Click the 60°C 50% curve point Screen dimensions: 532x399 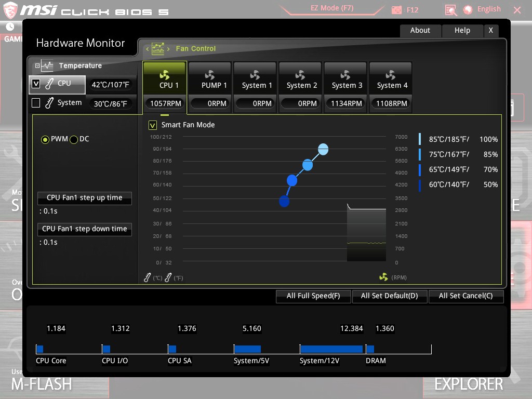click(284, 201)
